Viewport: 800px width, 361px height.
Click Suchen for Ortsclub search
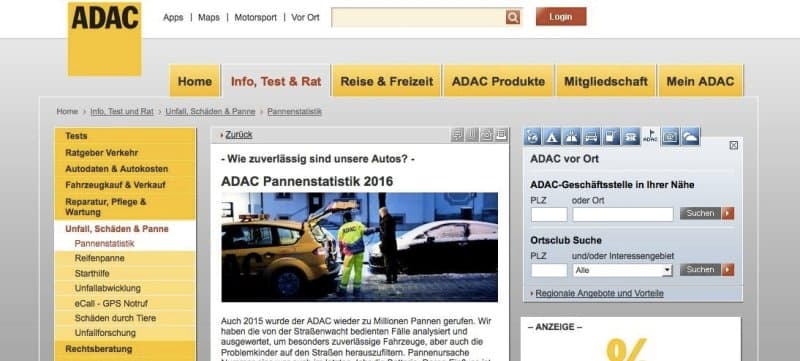click(x=701, y=270)
